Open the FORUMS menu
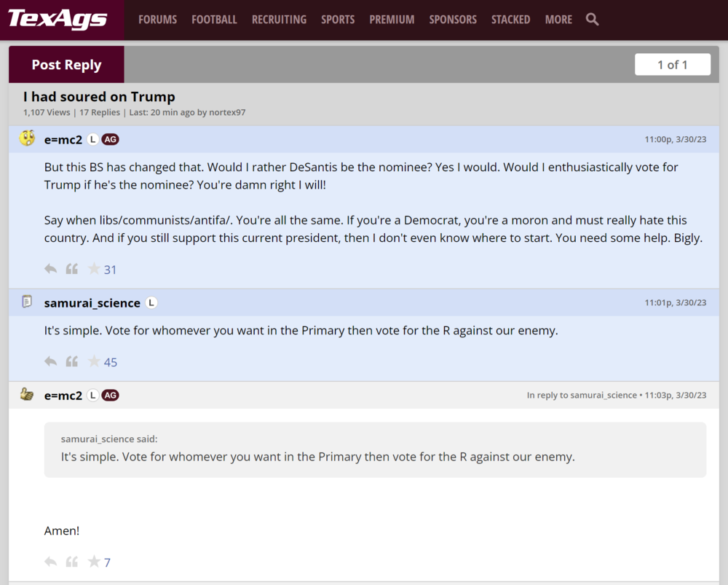The width and height of the screenshot is (728, 585). pyautogui.click(x=157, y=20)
